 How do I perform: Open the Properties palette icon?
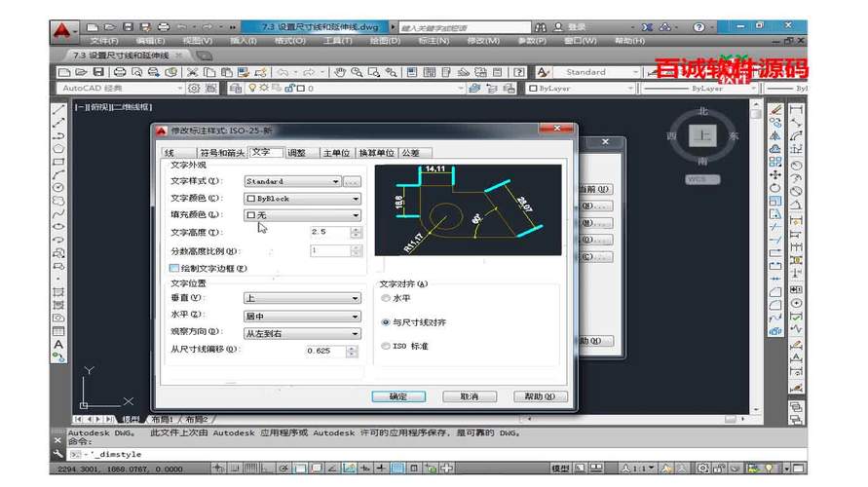(412, 72)
